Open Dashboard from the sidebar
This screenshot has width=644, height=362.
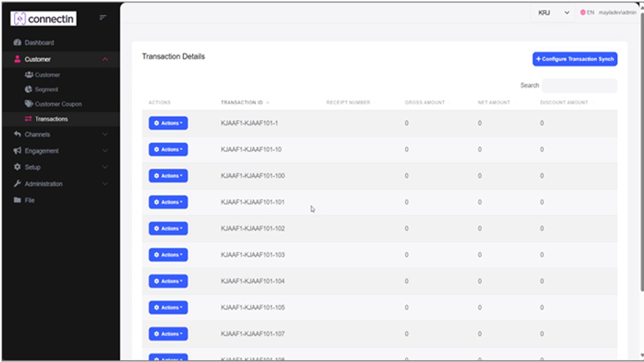(x=39, y=43)
